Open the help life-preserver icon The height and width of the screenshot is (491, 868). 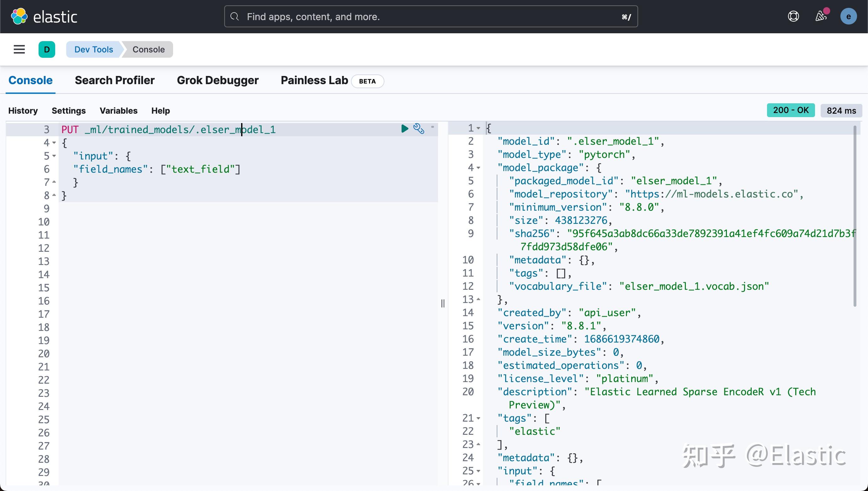click(794, 16)
